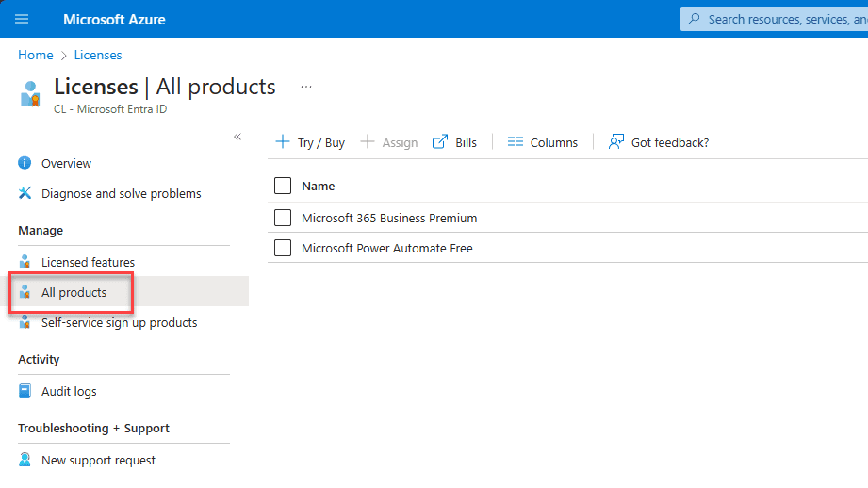This screenshot has width=868, height=488.
Task: Open Audit logs
Action: click(69, 392)
